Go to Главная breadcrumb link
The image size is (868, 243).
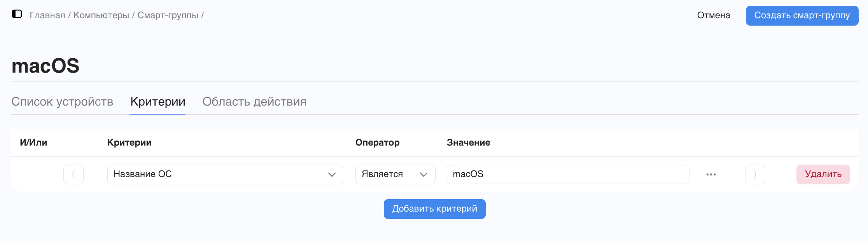pyautogui.click(x=47, y=16)
